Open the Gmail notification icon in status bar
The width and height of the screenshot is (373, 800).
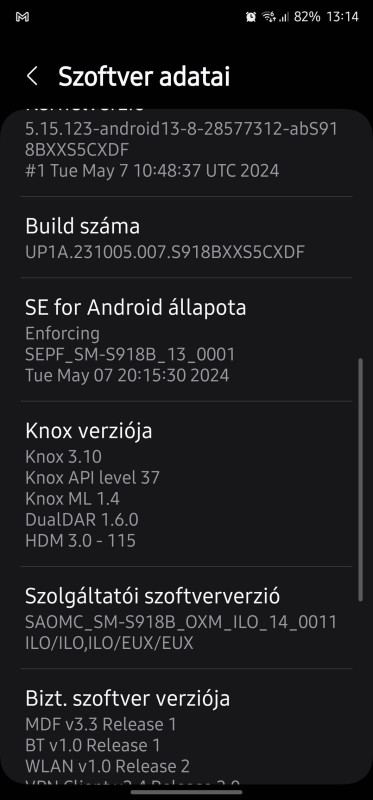(22, 17)
